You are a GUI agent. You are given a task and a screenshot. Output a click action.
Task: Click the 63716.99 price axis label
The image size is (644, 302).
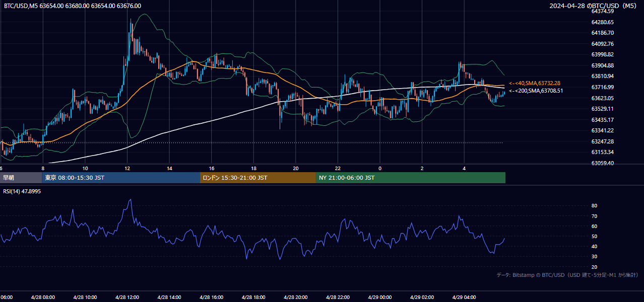(603, 87)
